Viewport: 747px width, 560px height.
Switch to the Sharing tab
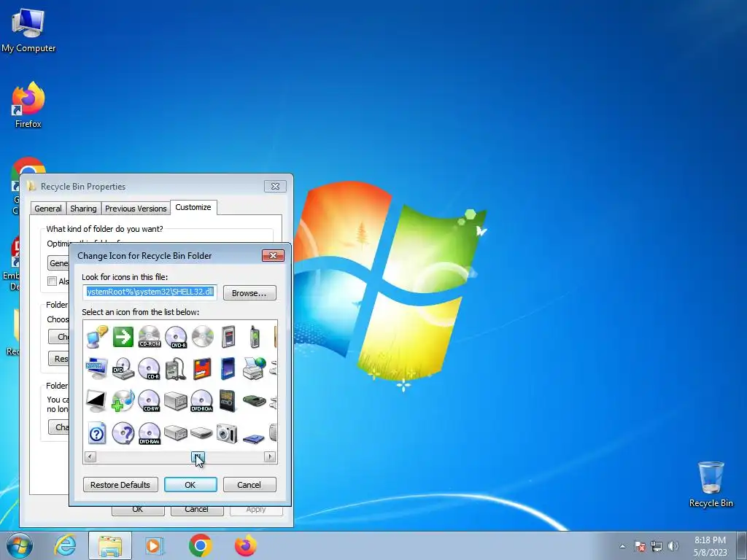tap(83, 209)
